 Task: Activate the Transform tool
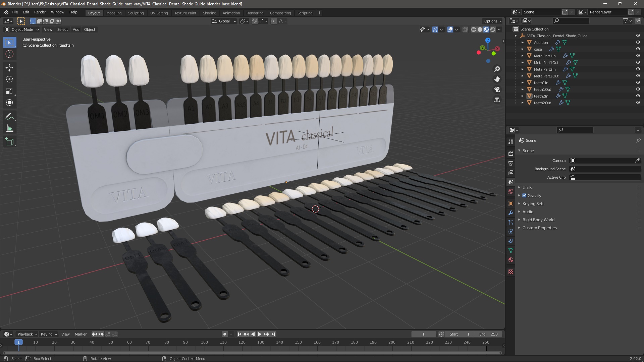pyautogui.click(x=9, y=103)
